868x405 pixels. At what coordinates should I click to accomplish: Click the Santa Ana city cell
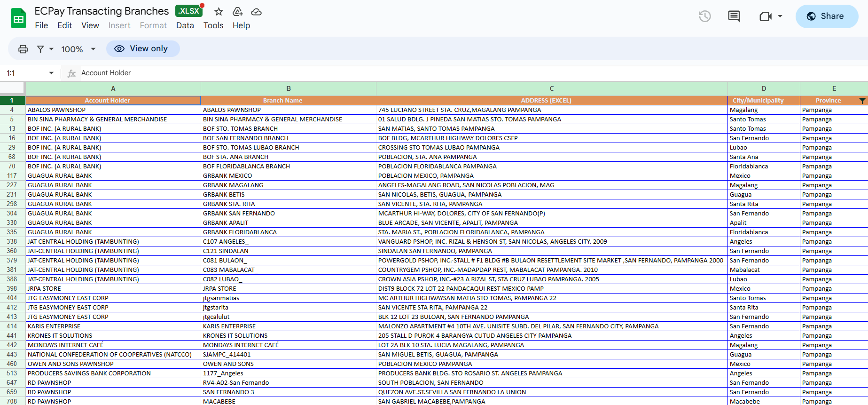pos(764,157)
